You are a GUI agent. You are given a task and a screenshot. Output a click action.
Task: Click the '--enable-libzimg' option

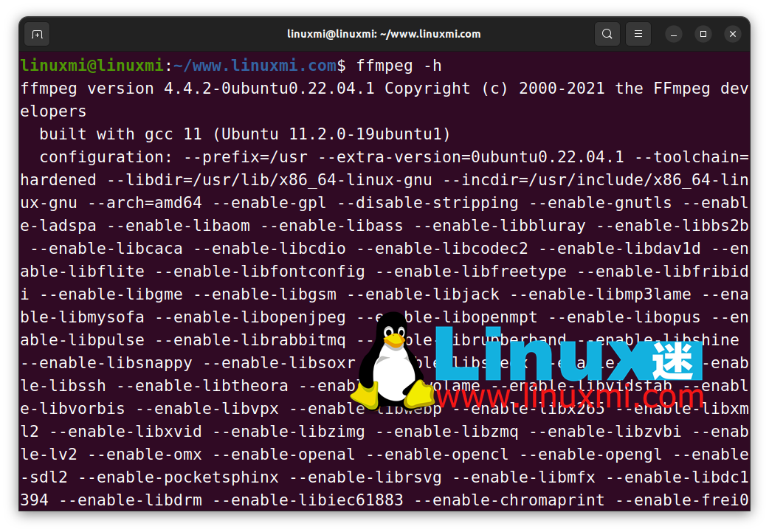[289, 432]
